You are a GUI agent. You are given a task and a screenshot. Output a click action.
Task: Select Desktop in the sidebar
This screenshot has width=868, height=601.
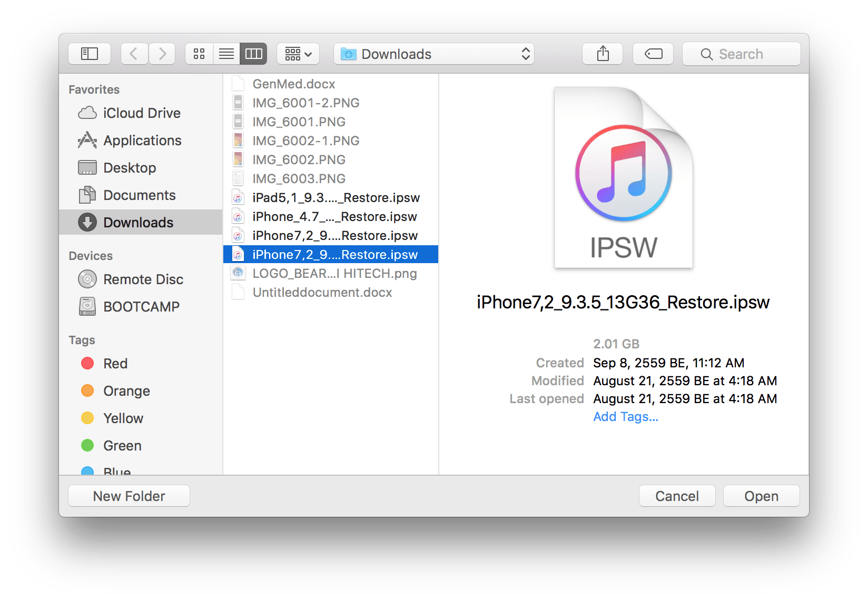click(x=141, y=168)
